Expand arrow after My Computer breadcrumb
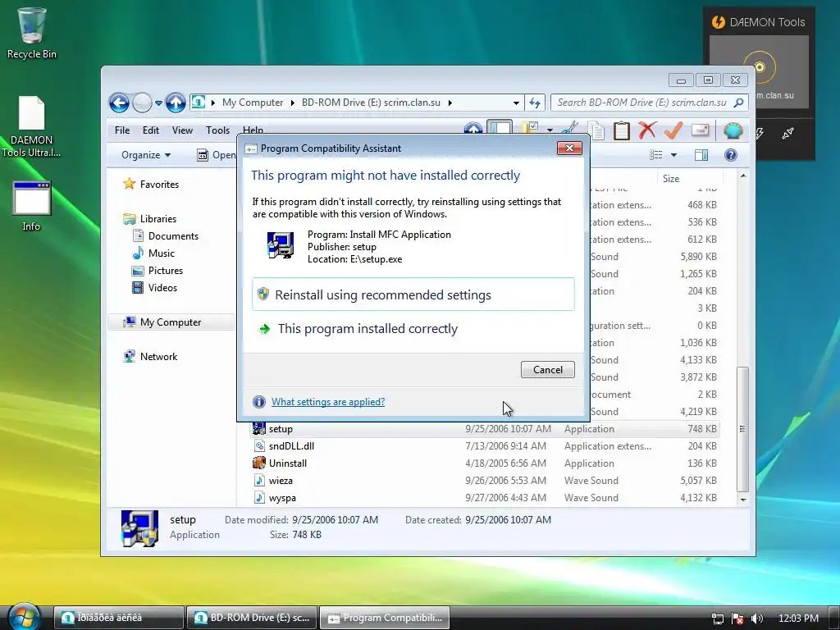 293,103
